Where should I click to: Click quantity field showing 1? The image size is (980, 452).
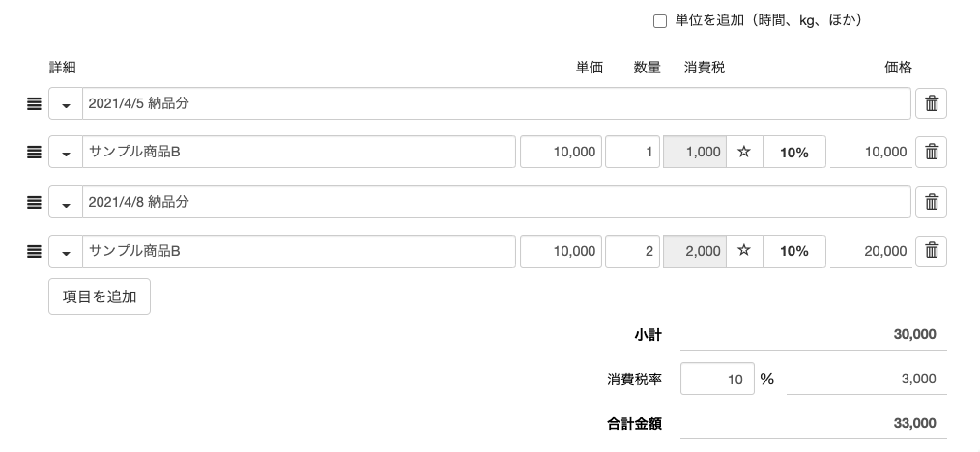tap(632, 152)
